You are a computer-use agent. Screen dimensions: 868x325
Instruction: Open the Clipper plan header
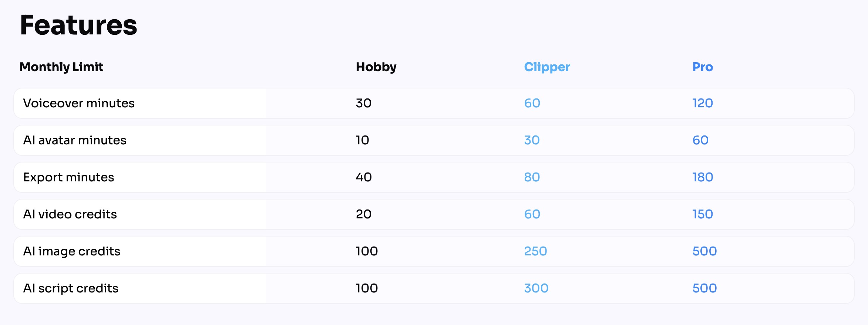pos(547,67)
